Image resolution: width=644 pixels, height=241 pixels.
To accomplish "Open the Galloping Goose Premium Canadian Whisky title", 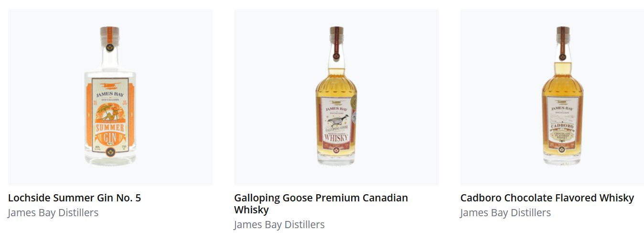I will [321, 204].
